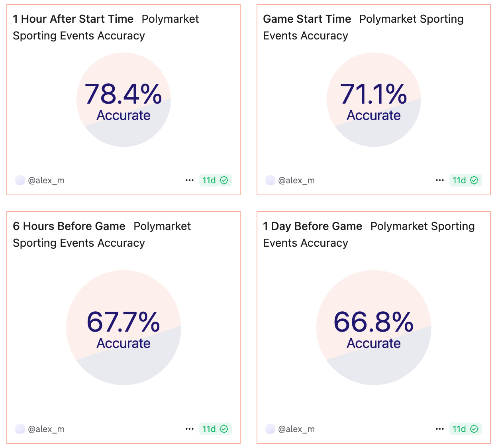This screenshot has width=498, height=448.
Task: Click the 67.7% Accurate pie chart
Action: 124,328
